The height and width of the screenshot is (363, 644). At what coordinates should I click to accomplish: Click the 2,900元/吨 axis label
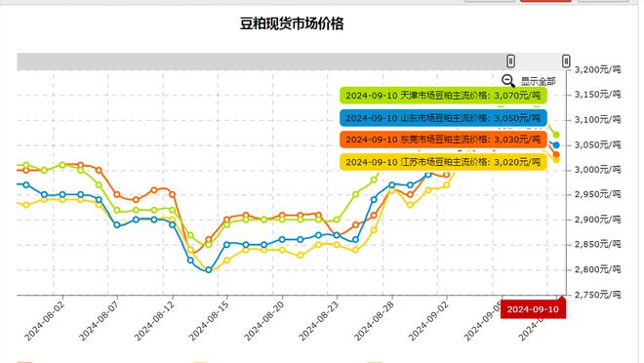[597, 220]
